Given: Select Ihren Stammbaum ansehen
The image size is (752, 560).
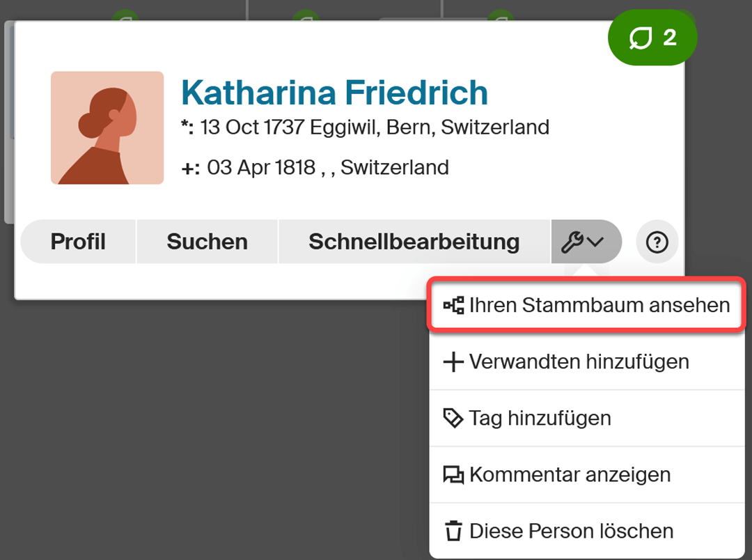Looking at the screenshot, I should click(x=600, y=305).
